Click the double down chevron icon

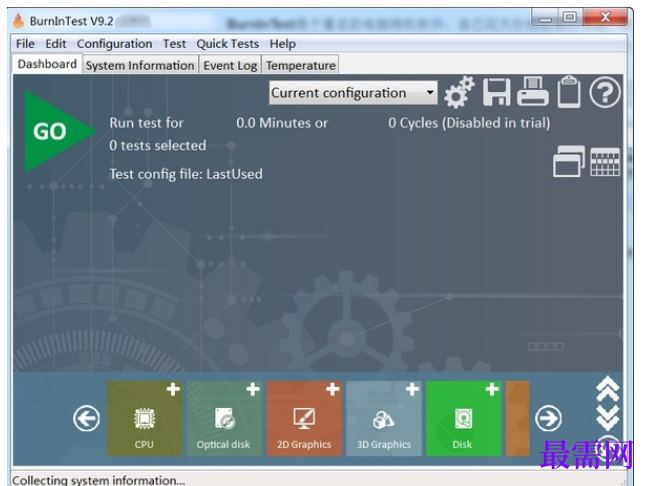tap(608, 418)
